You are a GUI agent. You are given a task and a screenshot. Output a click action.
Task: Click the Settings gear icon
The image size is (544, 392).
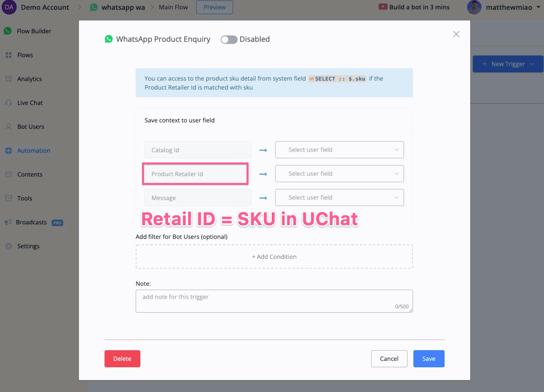point(8,246)
